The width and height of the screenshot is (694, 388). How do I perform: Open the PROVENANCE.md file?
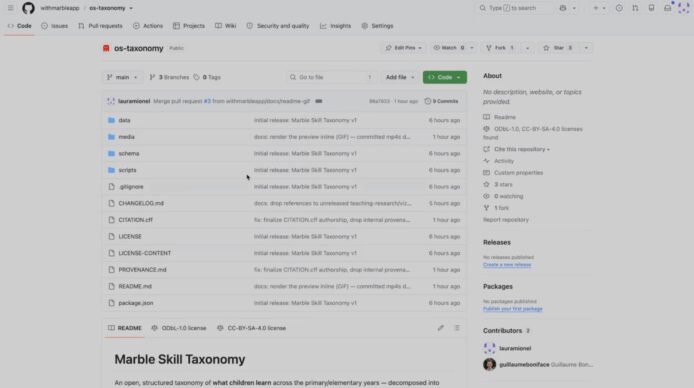tap(142, 269)
